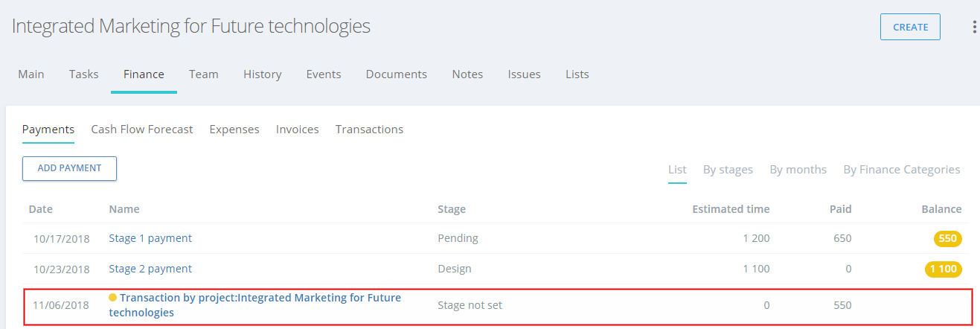Select the Issues tab
The height and width of the screenshot is (329, 980).
(x=525, y=74)
